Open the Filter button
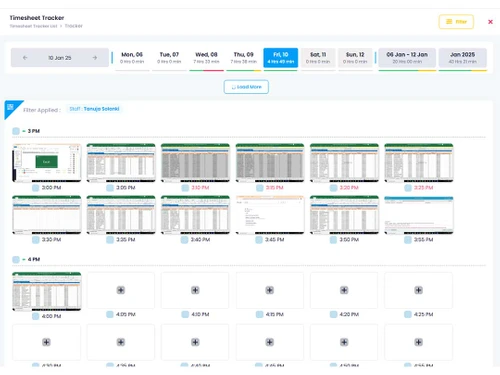500x375 pixels. pyautogui.click(x=456, y=22)
